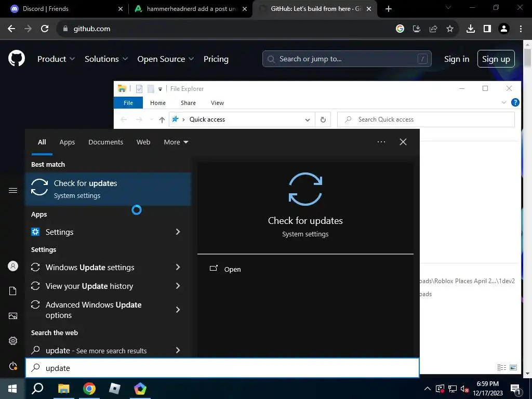Open Pictures icon in Start sidebar
This screenshot has height=399, width=532.
point(13,316)
